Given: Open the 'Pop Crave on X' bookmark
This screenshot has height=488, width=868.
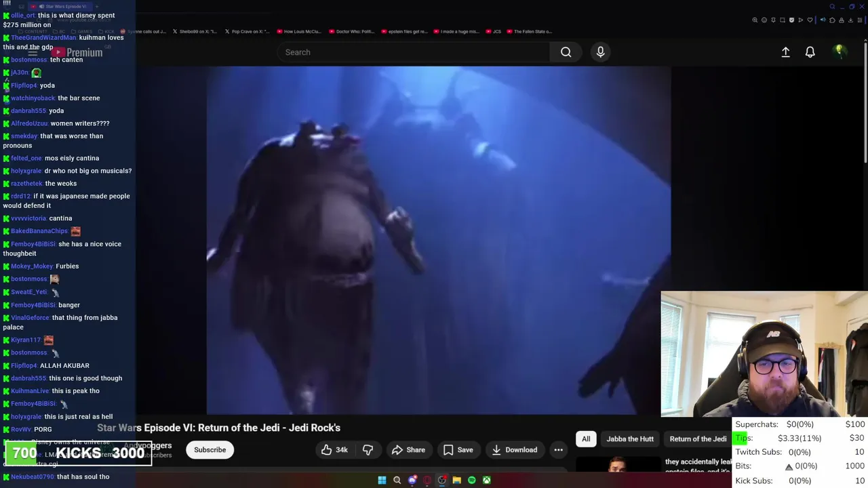Looking at the screenshot, I should tap(247, 31).
